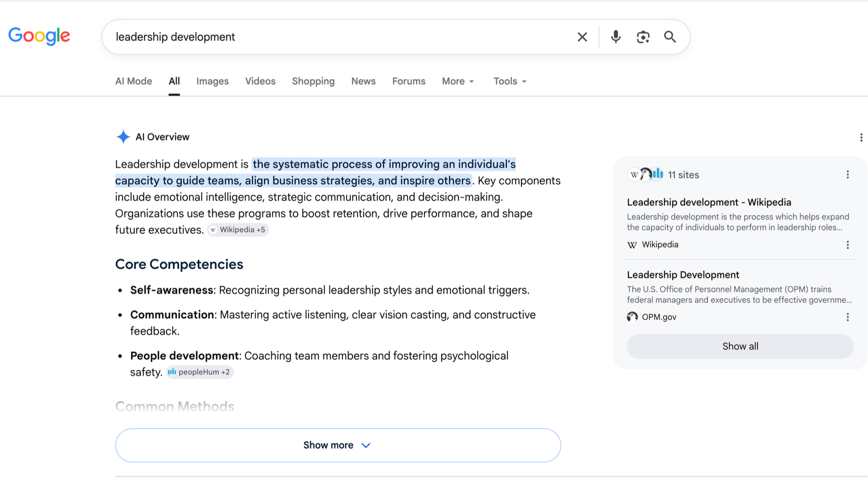The image size is (868, 488).
Task: Open the Leadership Development OPM link
Action: 683,275
